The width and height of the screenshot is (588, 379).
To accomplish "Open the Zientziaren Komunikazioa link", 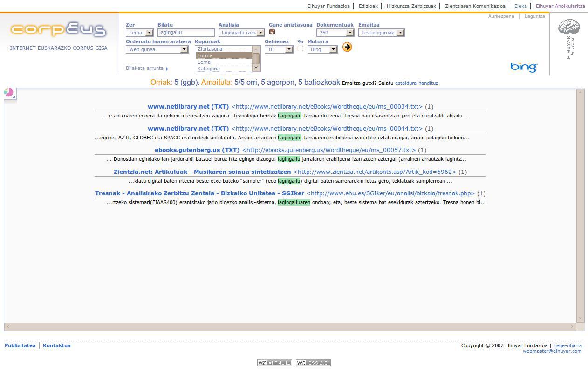I will pyautogui.click(x=475, y=6).
